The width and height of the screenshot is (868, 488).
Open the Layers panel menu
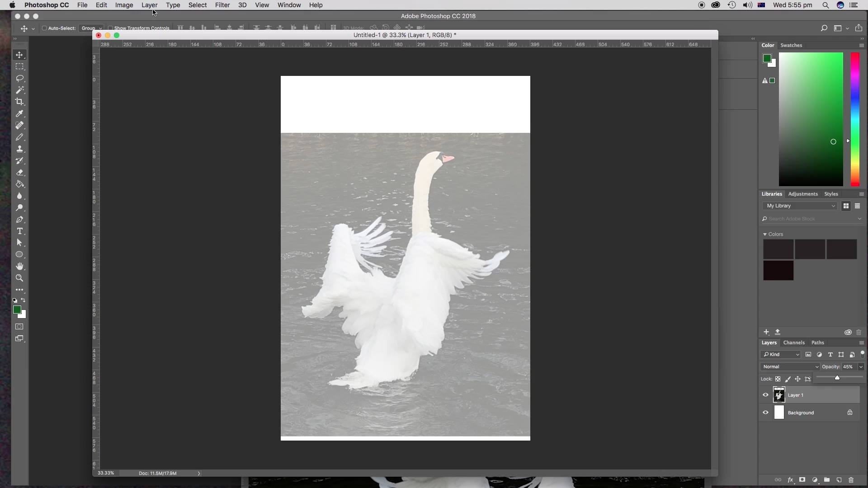[x=861, y=343]
